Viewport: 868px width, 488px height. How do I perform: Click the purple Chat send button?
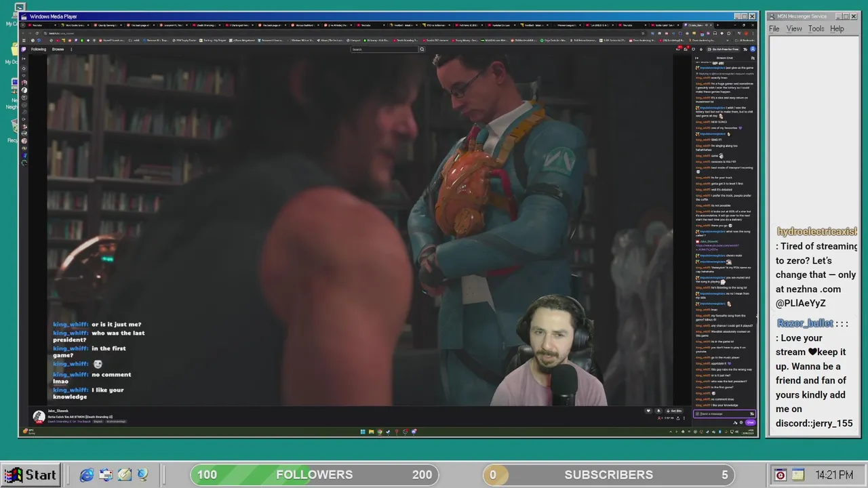click(x=750, y=422)
